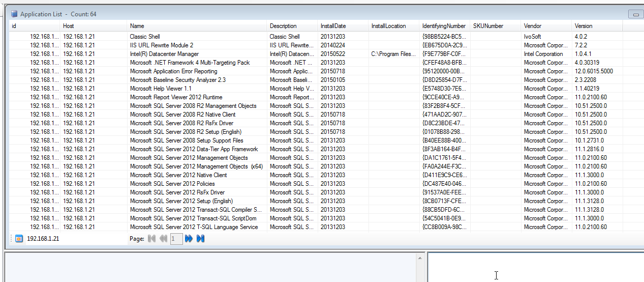Sort by the Host column header

click(x=69, y=26)
